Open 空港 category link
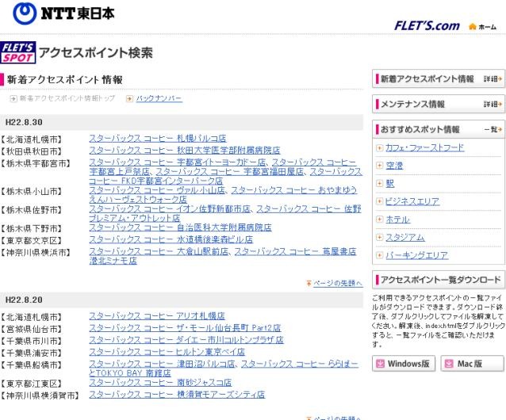The height and width of the screenshot is (420, 506). (394, 166)
